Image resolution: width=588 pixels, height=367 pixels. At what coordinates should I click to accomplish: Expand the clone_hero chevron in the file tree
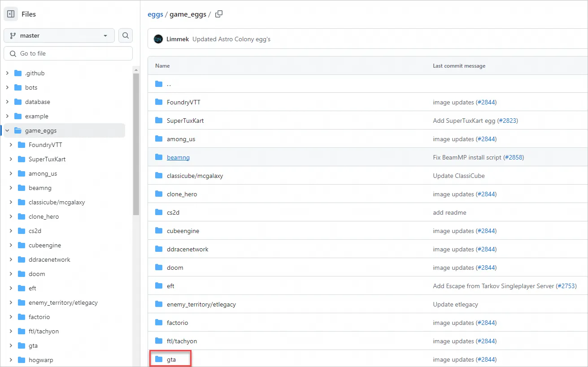pyautogui.click(x=11, y=216)
